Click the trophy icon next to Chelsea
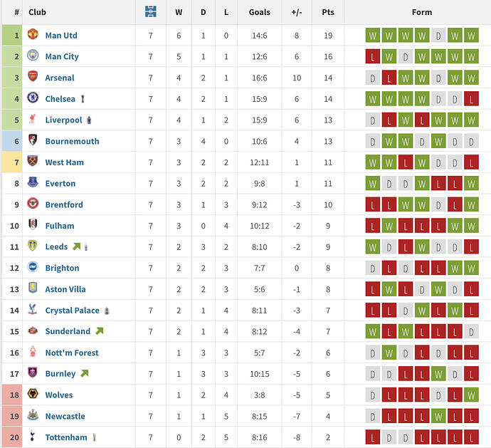This screenshot has height=448, width=491. 83,99
